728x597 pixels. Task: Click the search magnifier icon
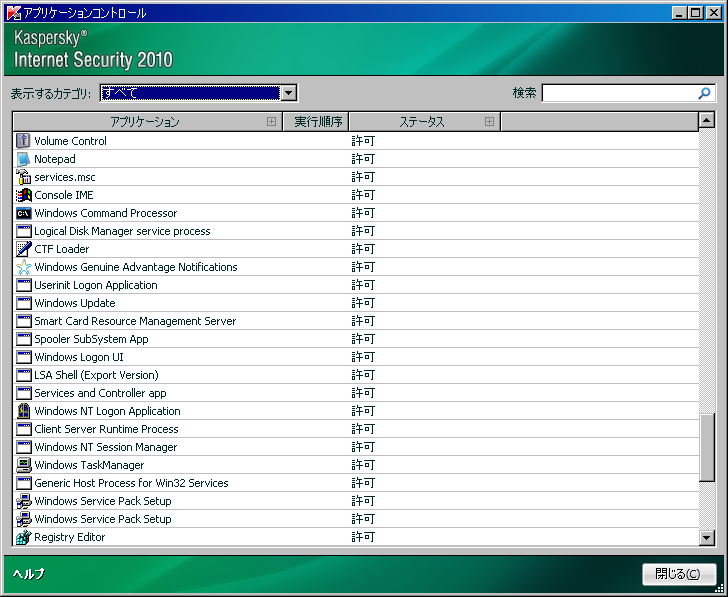(704, 93)
